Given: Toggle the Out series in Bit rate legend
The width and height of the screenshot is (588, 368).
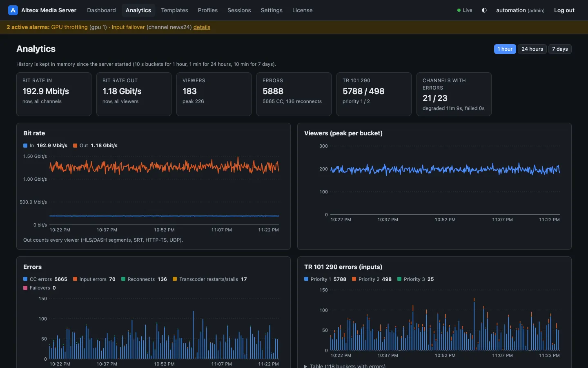Looking at the screenshot, I should coord(95,146).
